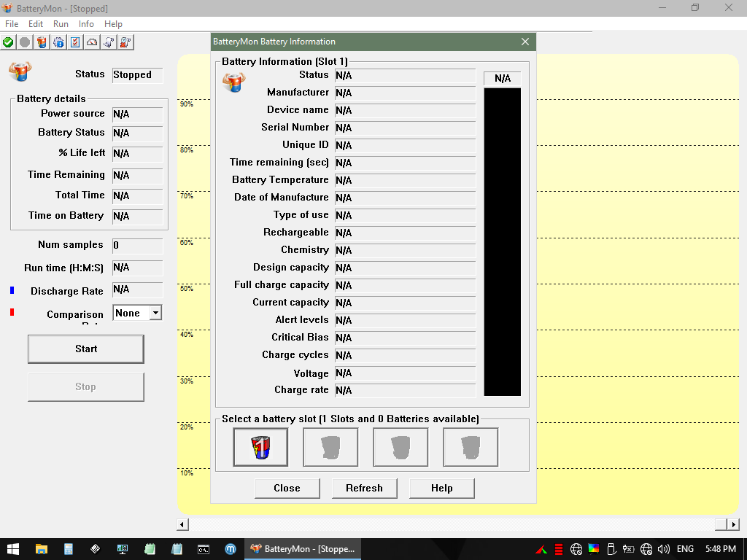Click the gear with blue info toolbar icon
Viewport: 747px width, 560px height.
[x=58, y=42]
